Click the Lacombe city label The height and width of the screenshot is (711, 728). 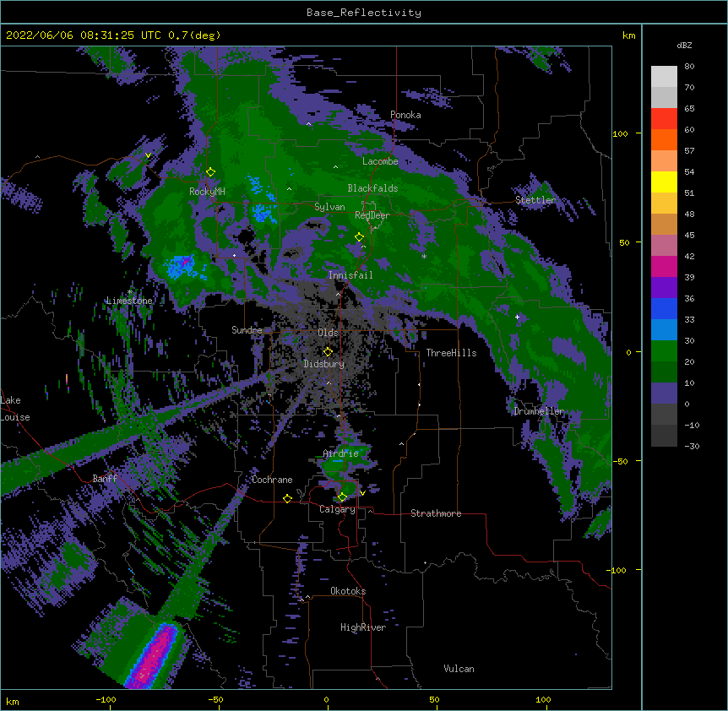[x=380, y=161]
